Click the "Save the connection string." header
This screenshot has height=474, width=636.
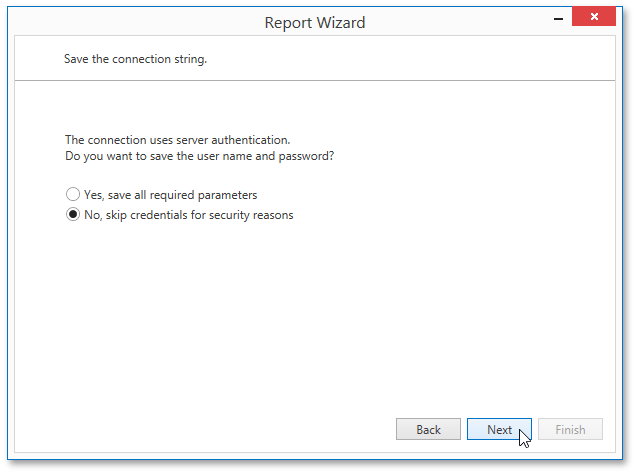(135, 59)
